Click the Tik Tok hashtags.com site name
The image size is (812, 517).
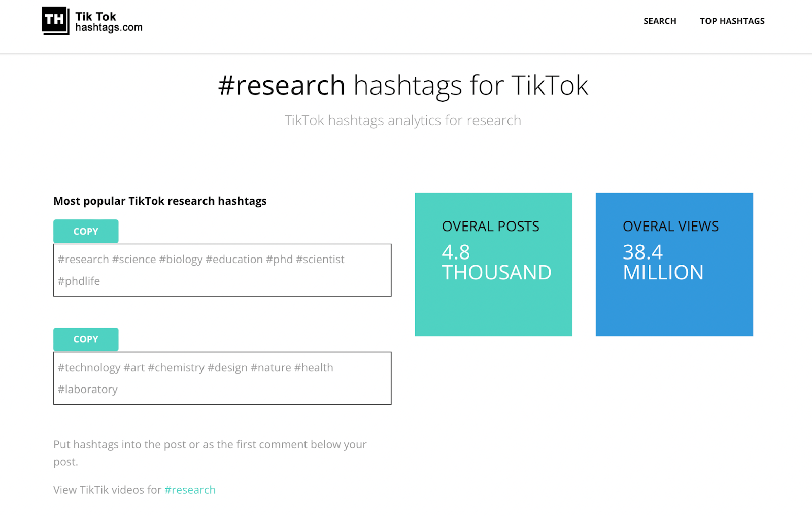109,22
